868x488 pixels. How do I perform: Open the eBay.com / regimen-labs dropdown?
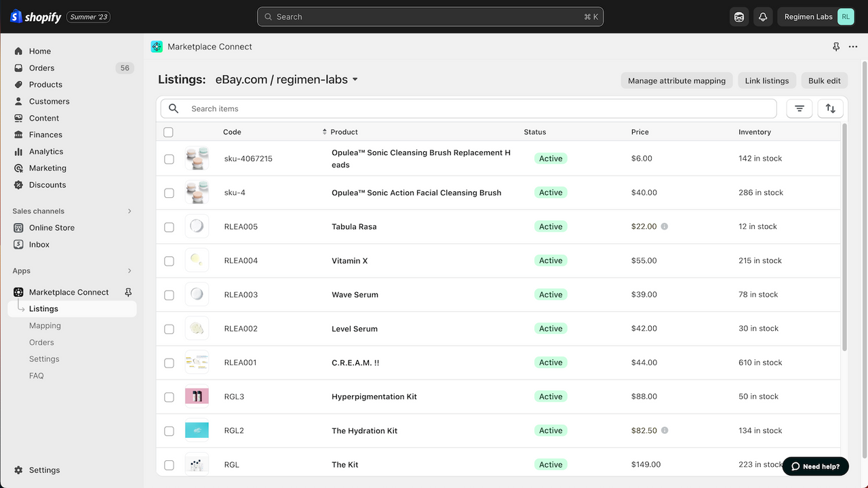point(286,79)
